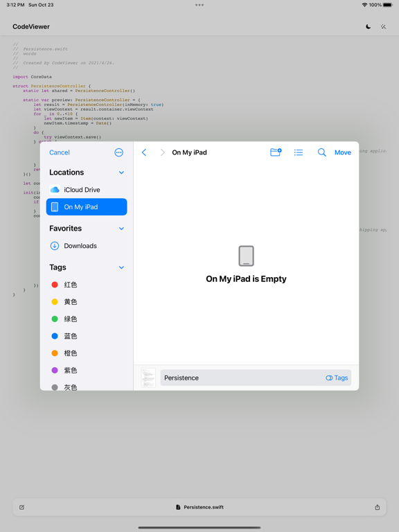Collapse the Locations section
399x532 pixels.
click(x=121, y=172)
